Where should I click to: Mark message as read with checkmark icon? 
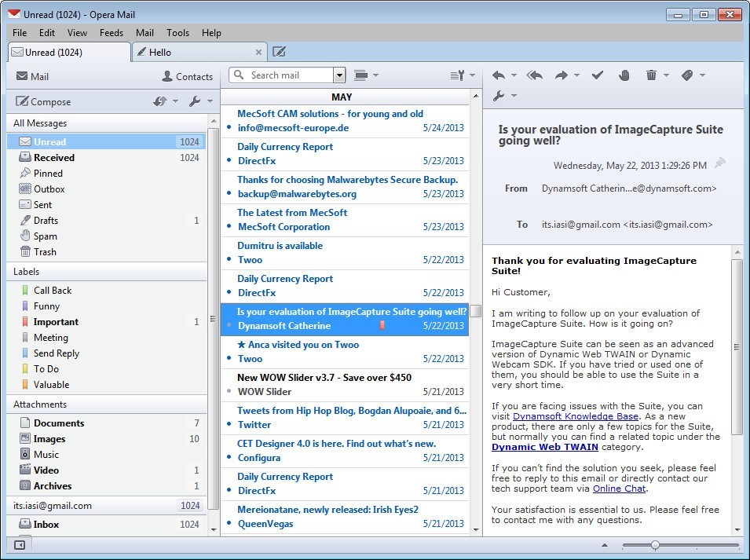click(x=598, y=75)
